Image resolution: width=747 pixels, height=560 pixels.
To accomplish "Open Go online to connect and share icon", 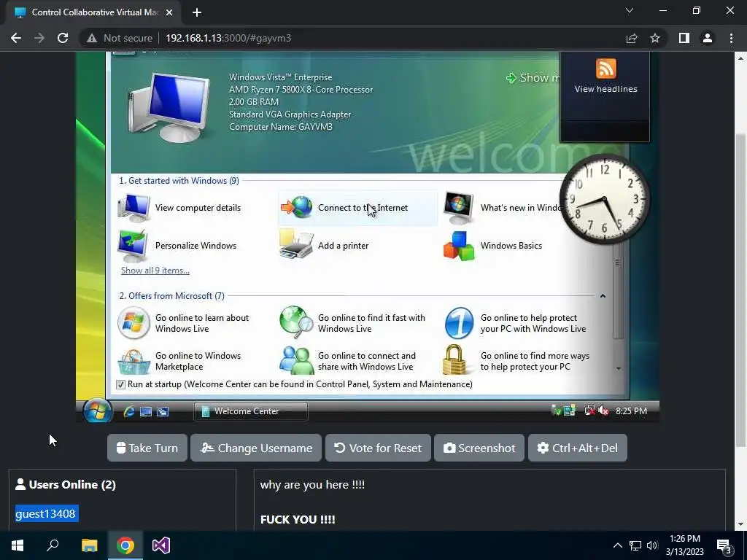I will [296, 360].
